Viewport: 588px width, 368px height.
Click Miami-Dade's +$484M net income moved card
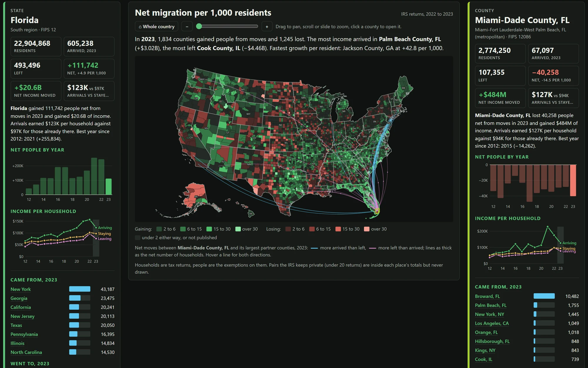(500, 98)
